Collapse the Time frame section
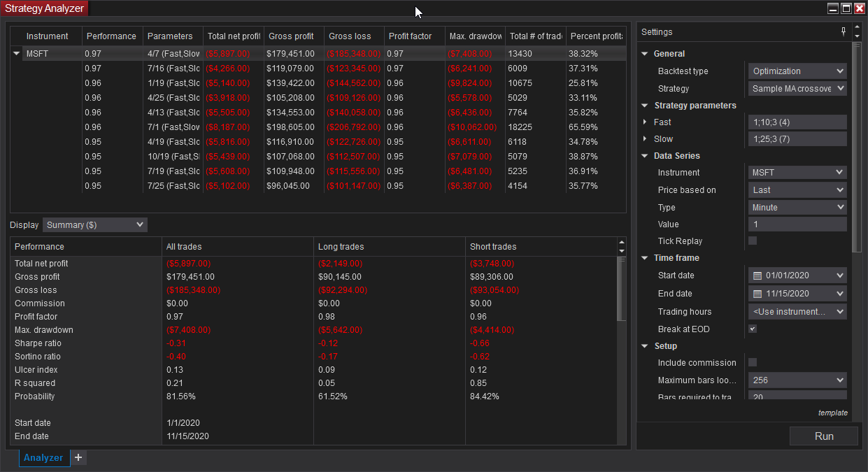This screenshot has width=868, height=472. (x=645, y=258)
